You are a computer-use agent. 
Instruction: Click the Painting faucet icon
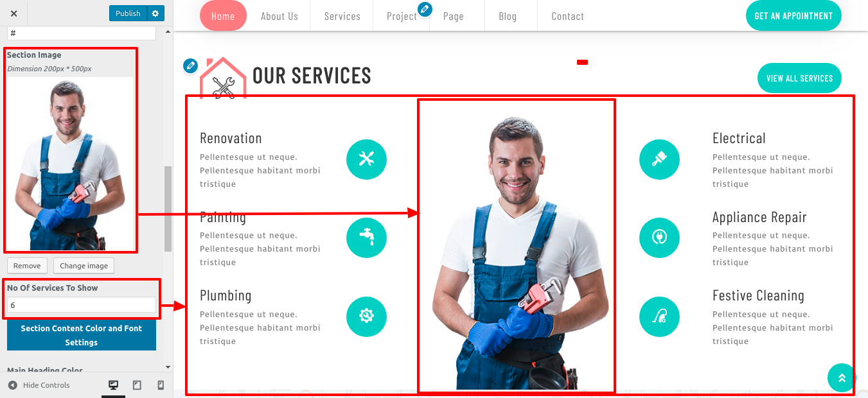coord(366,238)
